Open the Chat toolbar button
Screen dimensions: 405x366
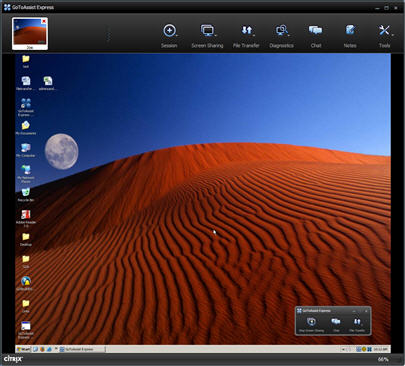(x=315, y=36)
